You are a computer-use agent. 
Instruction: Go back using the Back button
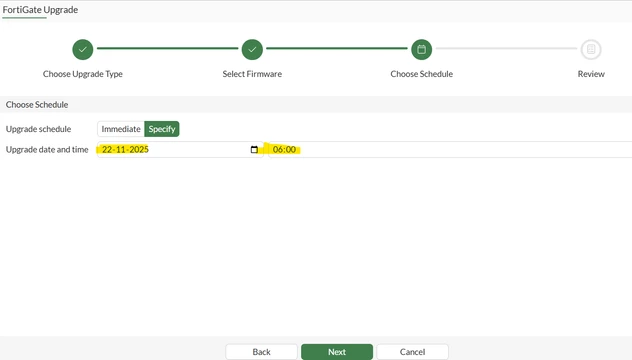261,352
